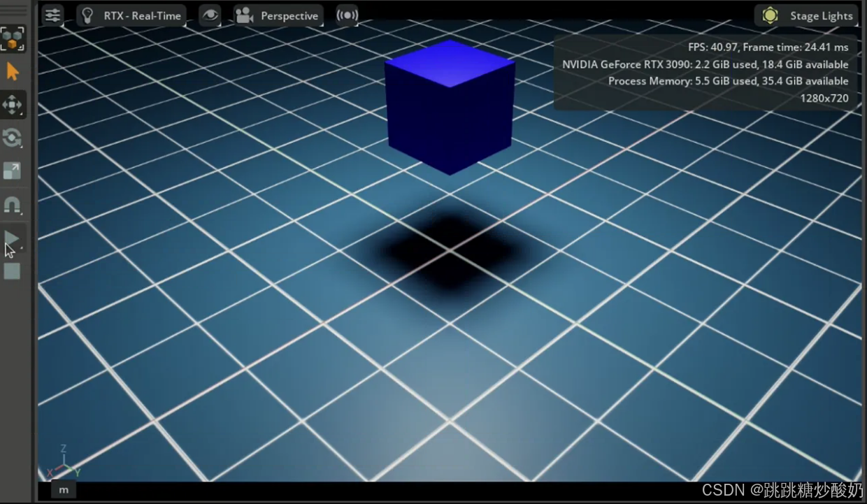The image size is (867, 504).
Task: Click the audio waveform settings icon
Action: click(x=347, y=15)
